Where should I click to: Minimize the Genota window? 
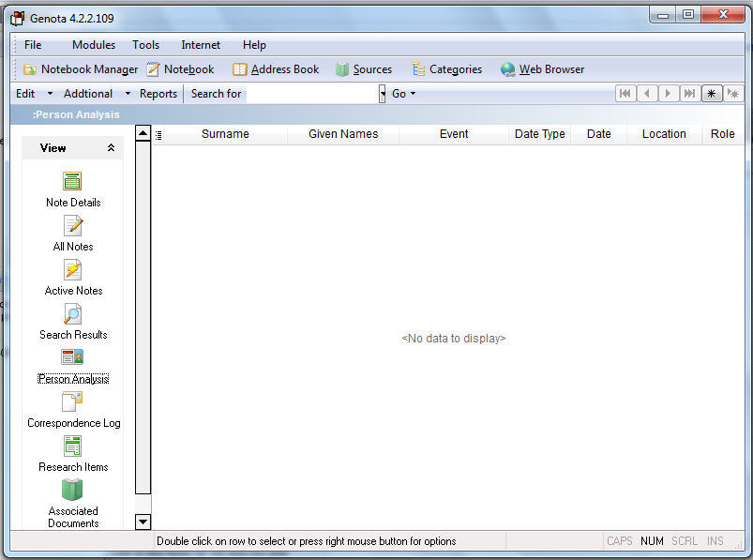pos(663,15)
